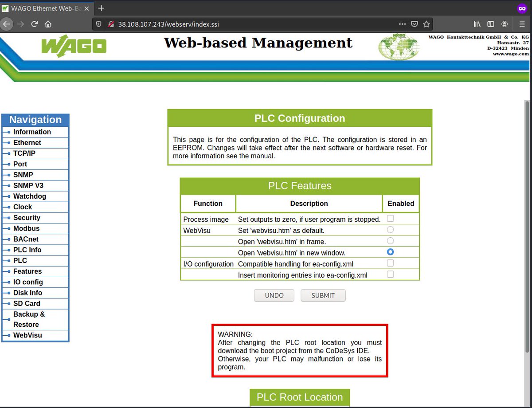Go to the Clock page
This screenshot has height=408, width=532.
coord(23,207)
